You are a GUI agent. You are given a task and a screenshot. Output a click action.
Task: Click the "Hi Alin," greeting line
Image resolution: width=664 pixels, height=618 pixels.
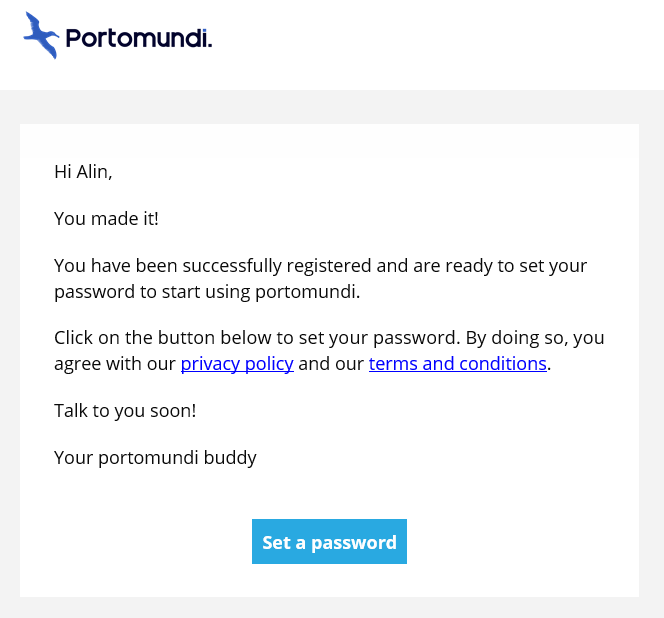click(x=83, y=172)
